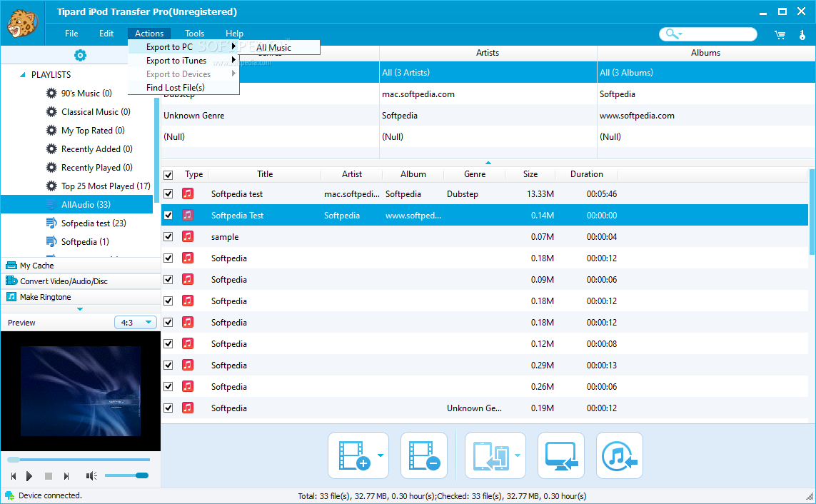The width and height of the screenshot is (816, 504).
Task: Open the search options dropdown arrow
Action: pos(680,34)
